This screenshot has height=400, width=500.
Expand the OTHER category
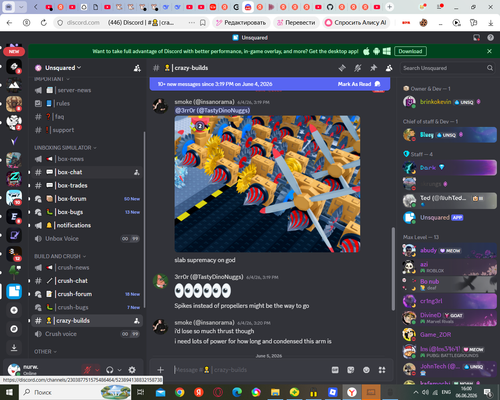(x=45, y=351)
